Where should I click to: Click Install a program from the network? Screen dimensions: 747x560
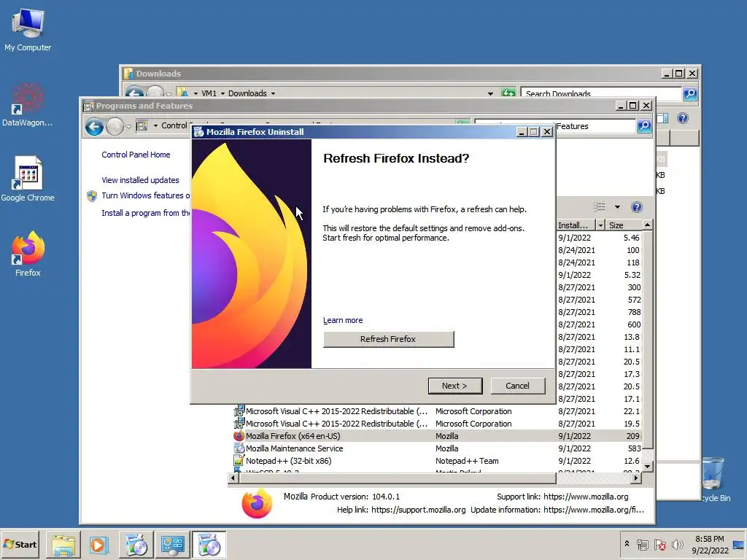pyautogui.click(x=145, y=213)
